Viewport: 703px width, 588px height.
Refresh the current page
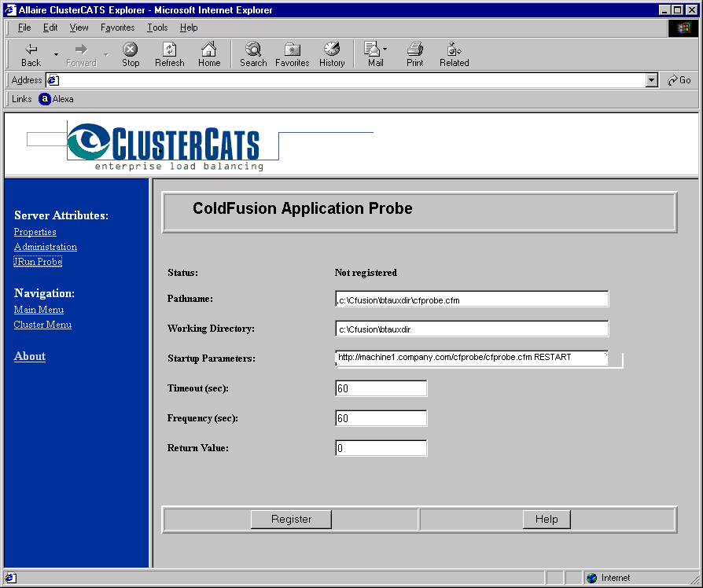coord(170,55)
